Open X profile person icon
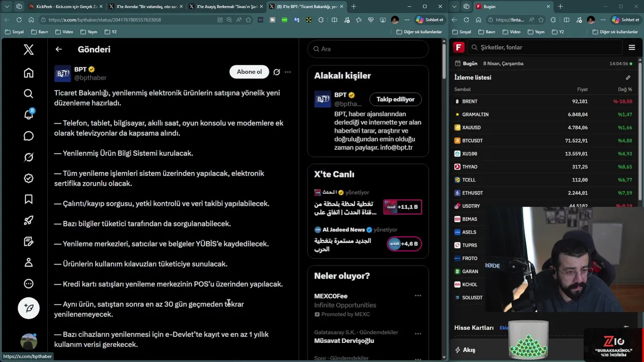 [x=29, y=262]
